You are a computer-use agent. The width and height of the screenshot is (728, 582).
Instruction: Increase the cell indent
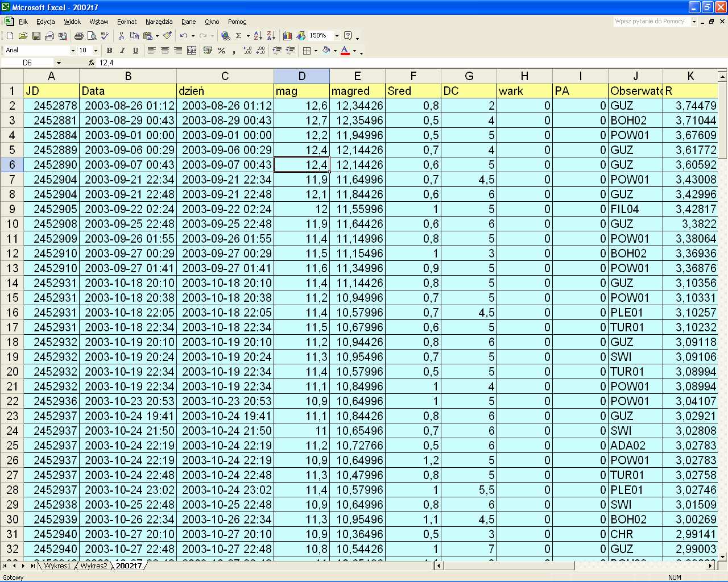290,51
